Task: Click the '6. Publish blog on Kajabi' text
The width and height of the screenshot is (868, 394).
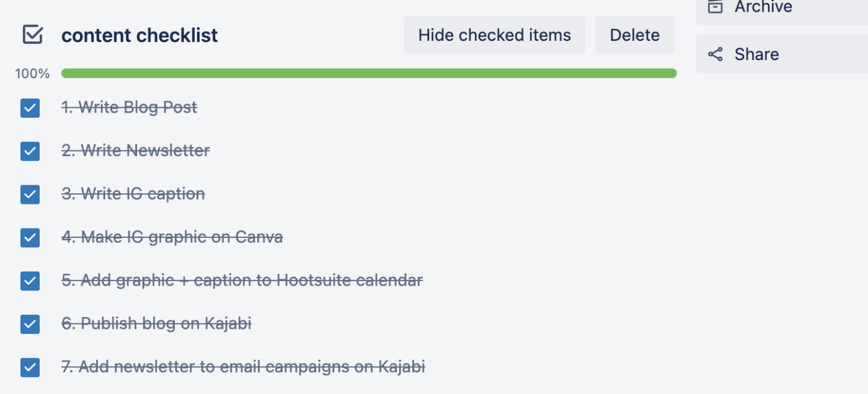Action: [x=156, y=323]
